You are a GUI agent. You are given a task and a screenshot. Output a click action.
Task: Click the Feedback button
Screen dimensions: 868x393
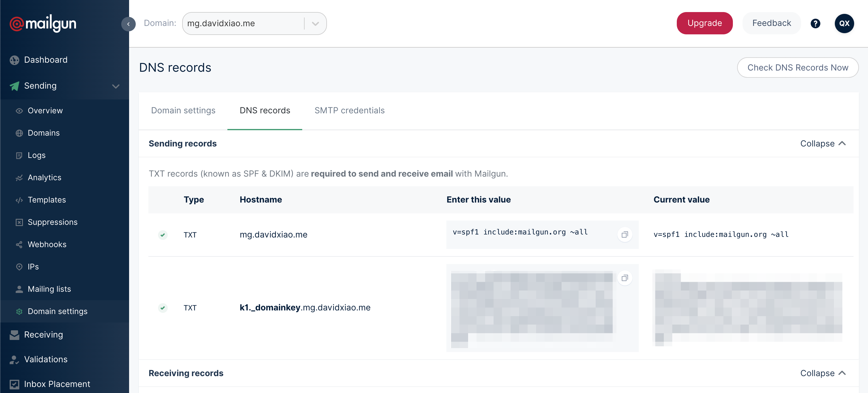771,23
